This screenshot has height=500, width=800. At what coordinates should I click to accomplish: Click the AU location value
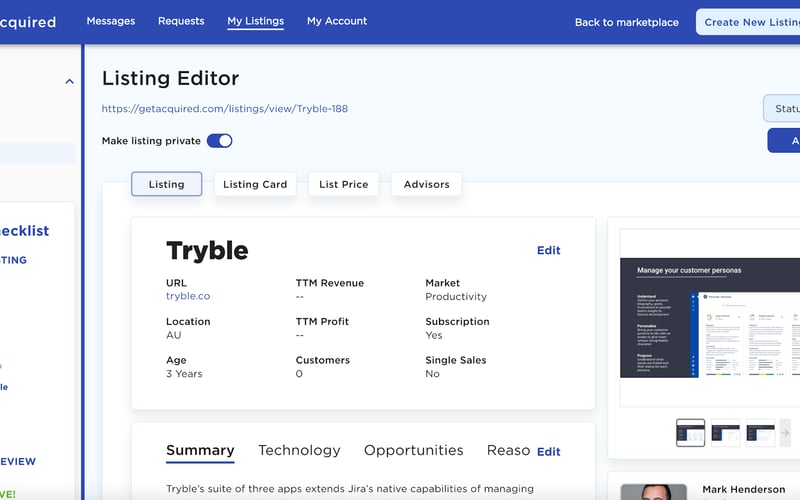tap(173, 335)
